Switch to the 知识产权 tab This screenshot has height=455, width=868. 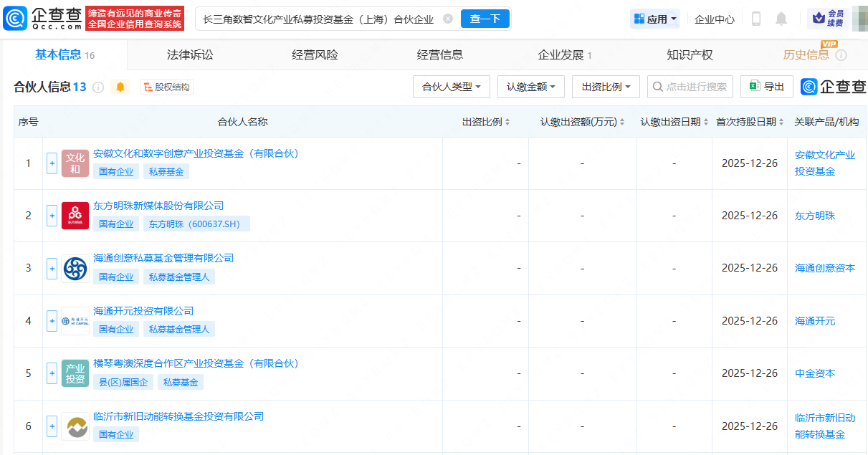tap(690, 55)
